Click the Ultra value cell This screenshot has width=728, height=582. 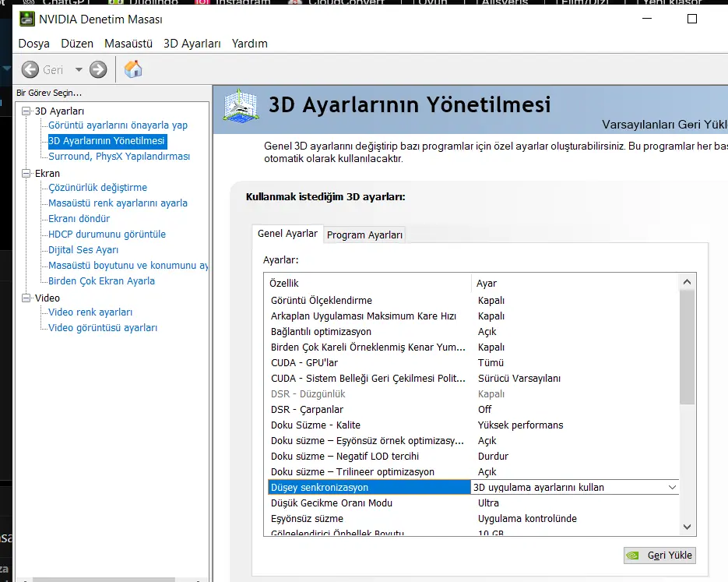tap(488, 503)
